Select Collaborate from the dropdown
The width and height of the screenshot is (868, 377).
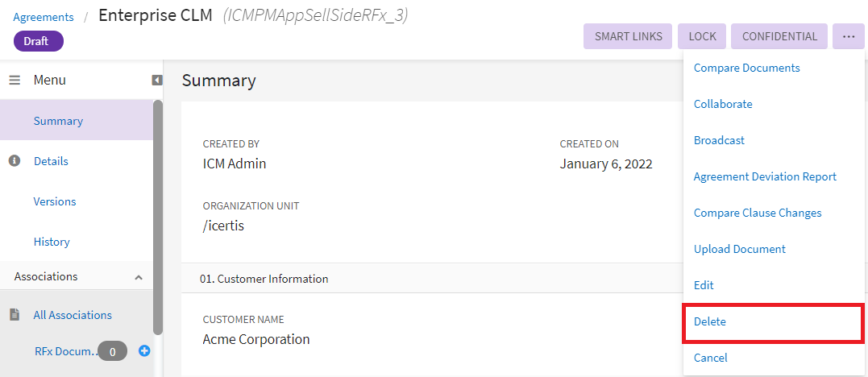[x=723, y=104]
